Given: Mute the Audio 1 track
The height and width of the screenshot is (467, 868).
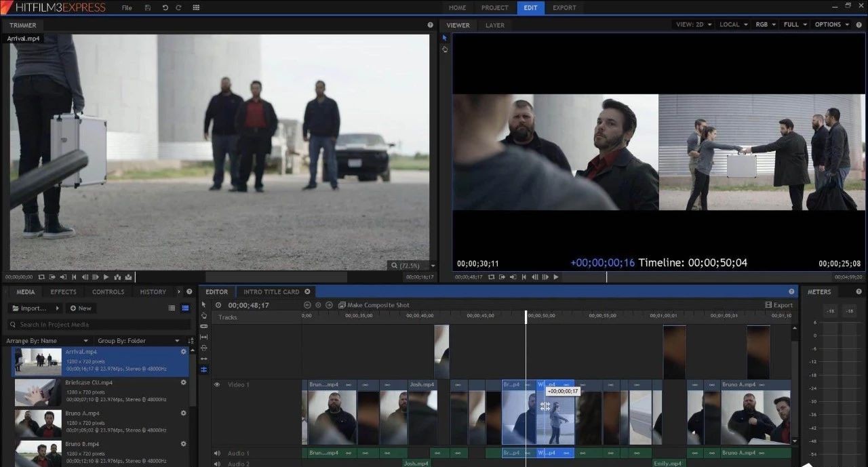Looking at the screenshot, I should (218, 453).
